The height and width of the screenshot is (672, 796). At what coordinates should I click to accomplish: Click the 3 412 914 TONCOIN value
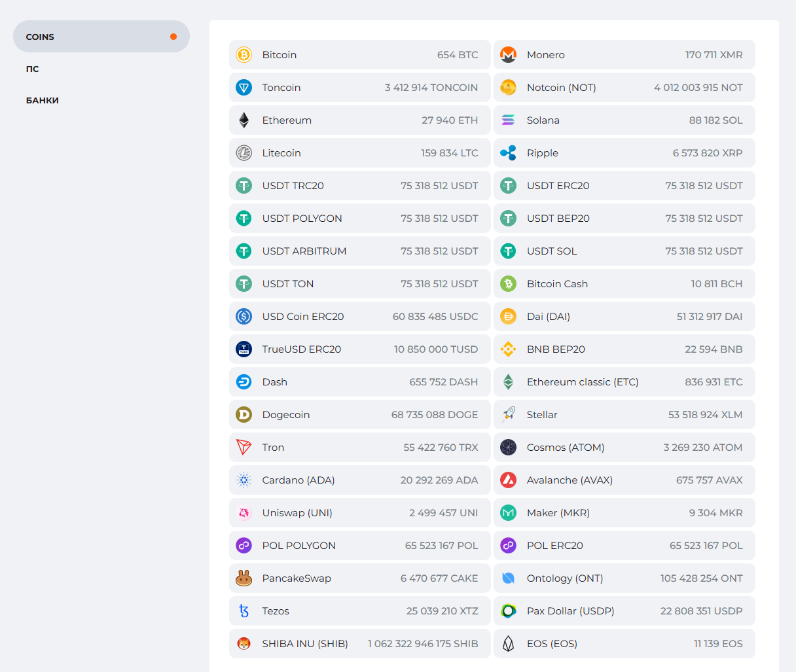[431, 88]
